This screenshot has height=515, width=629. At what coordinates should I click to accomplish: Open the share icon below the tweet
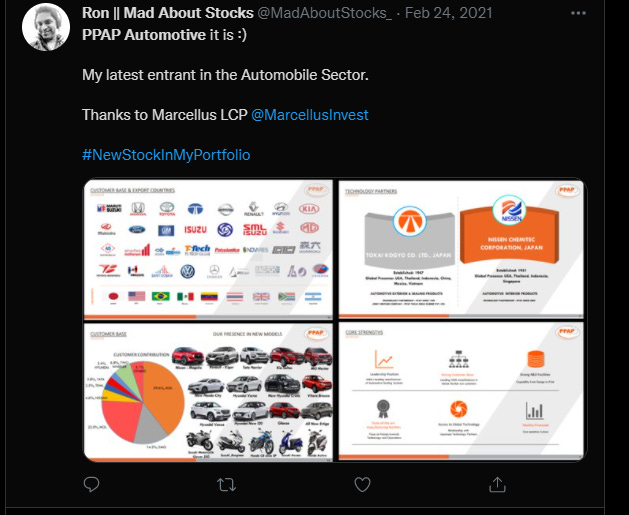click(x=497, y=484)
